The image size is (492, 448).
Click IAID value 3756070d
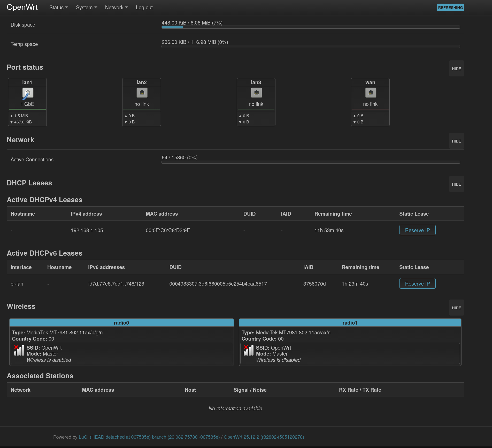click(x=314, y=284)
